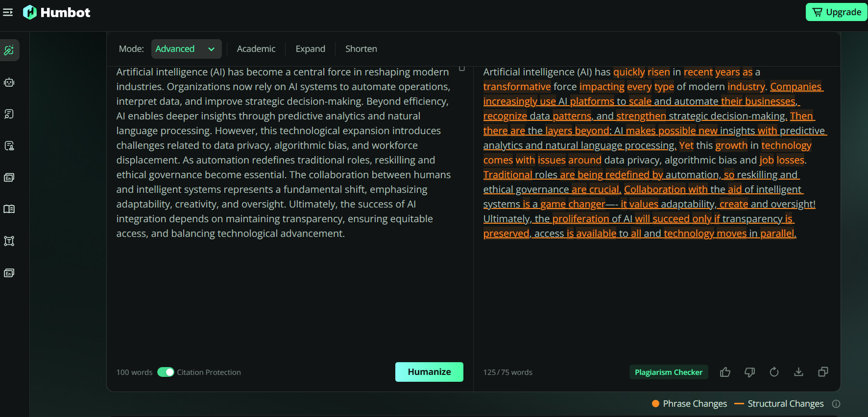Expand the sidebar with hamburger menu
Screen dimensions: 868x417
coord(8,12)
